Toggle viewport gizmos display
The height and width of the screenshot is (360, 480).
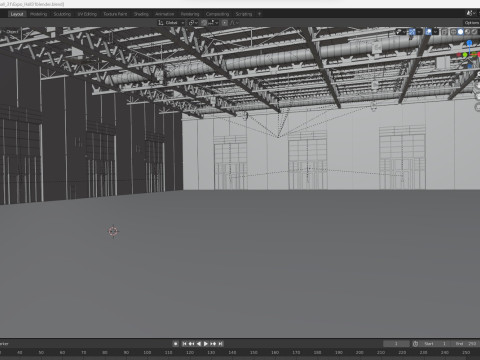pyautogui.click(x=412, y=32)
